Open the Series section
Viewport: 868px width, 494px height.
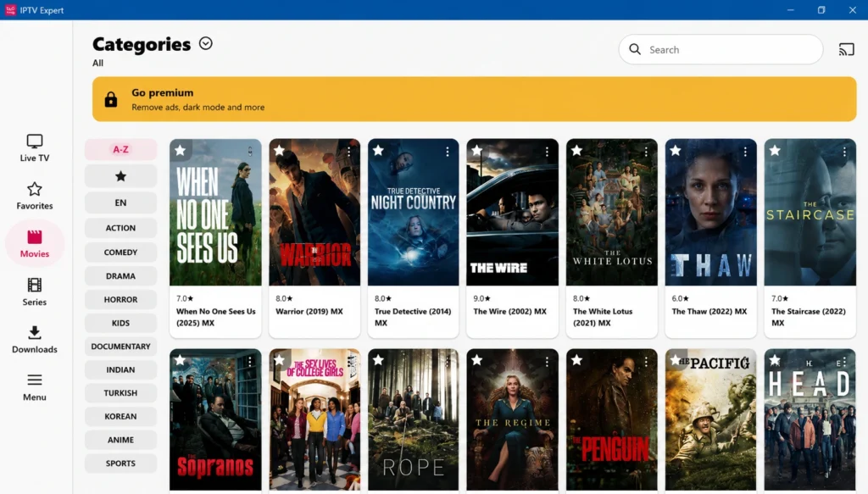(x=34, y=292)
